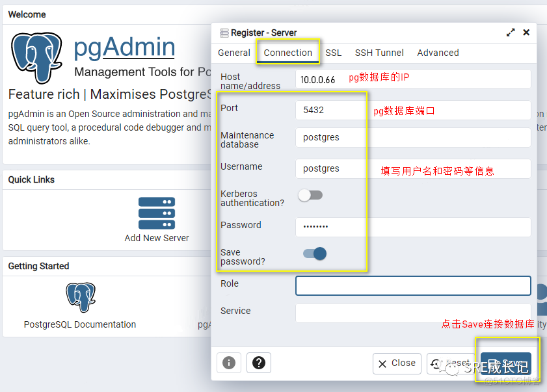Click the Close button
Screen dimensions: 547x392
point(397,363)
